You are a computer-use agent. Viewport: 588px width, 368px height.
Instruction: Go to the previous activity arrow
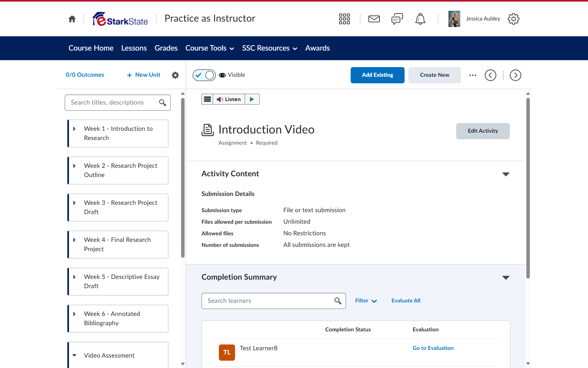(x=491, y=75)
